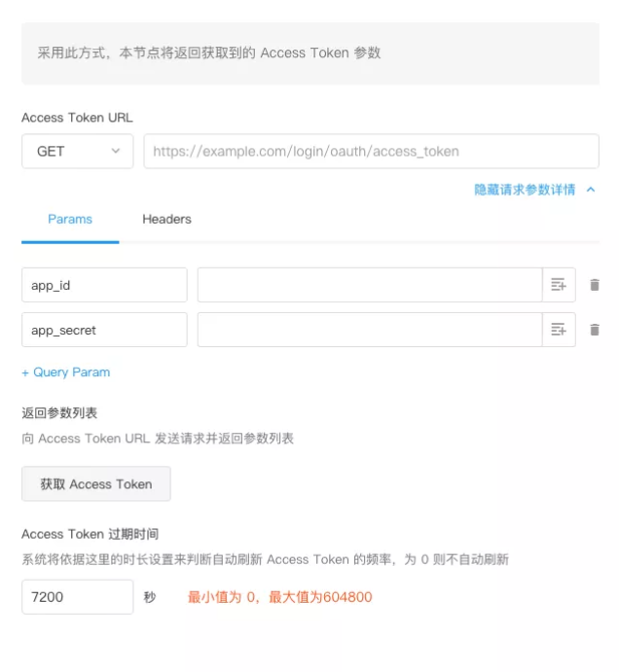Click the gray info banner about Access Token
The width and height of the screenshot is (619, 672).
click(310, 53)
